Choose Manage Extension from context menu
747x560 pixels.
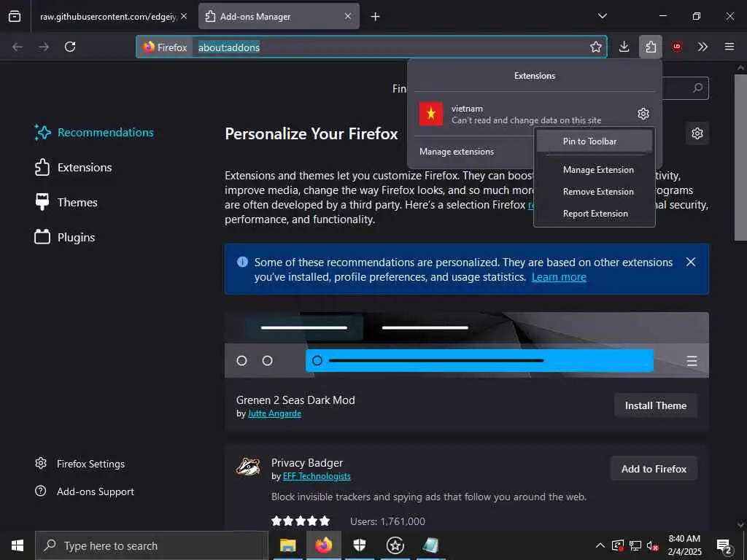coord(594,170)
